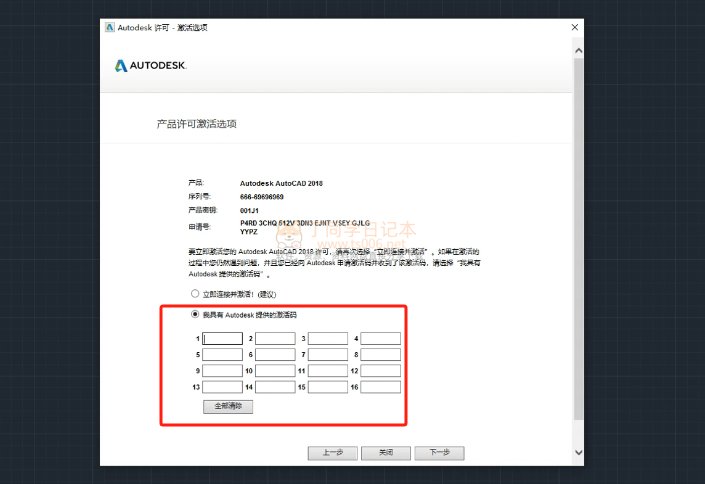Click activation code field 4
This screenshot has width=705, height=484.
click(x=380, y=338)
